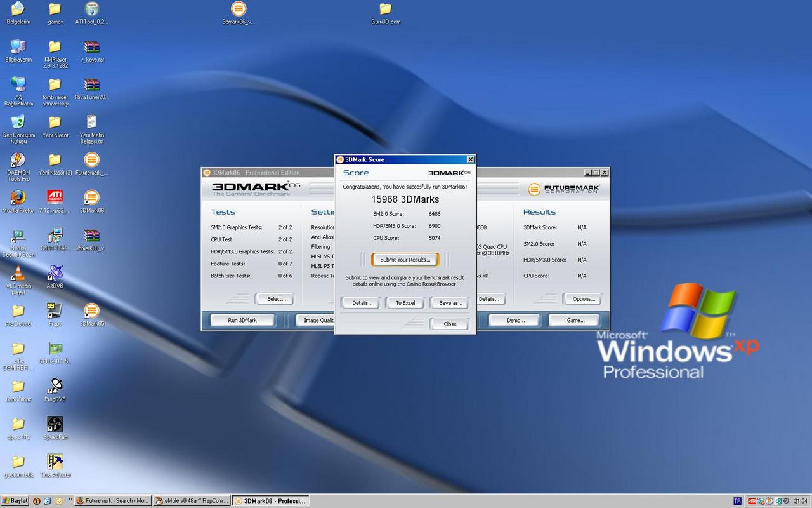Viewport: 812px width, 508px height.
Task: Launch the Fraps shortcut
Action: point(55,314)
